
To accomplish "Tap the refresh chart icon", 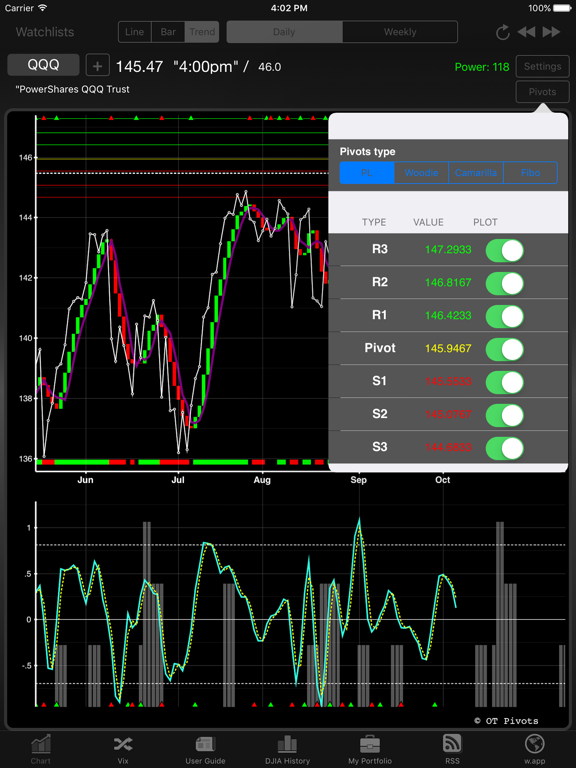I will (503, 32).
